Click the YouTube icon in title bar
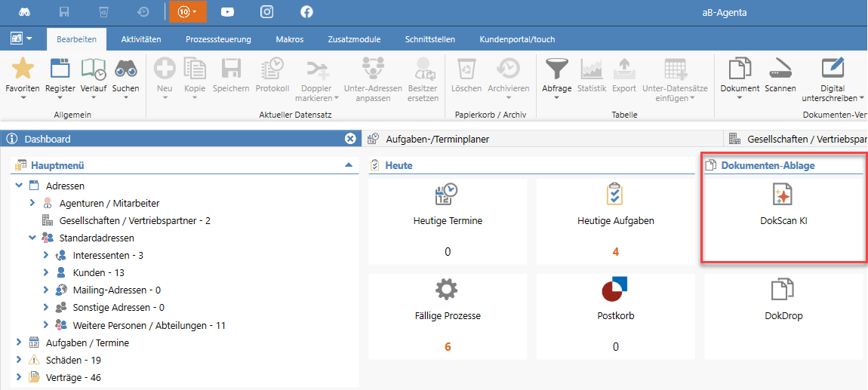This screenshot has width=868, height=390. 226,12
